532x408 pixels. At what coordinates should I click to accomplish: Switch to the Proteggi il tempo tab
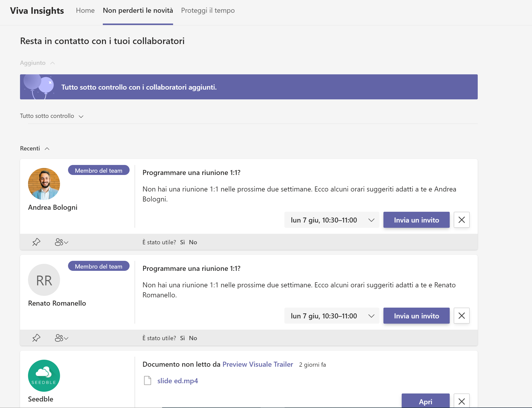(x=208, y=11)
